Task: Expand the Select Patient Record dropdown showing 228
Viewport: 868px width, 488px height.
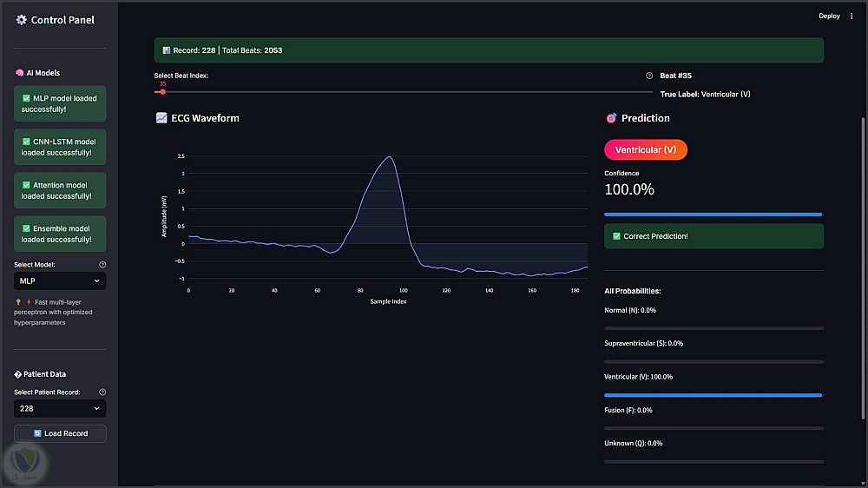Action: click(x=60, y=408)
